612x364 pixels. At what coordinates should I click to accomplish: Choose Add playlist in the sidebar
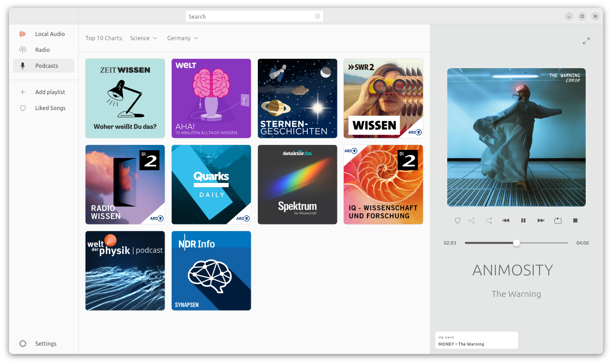(x=44, y=92)
